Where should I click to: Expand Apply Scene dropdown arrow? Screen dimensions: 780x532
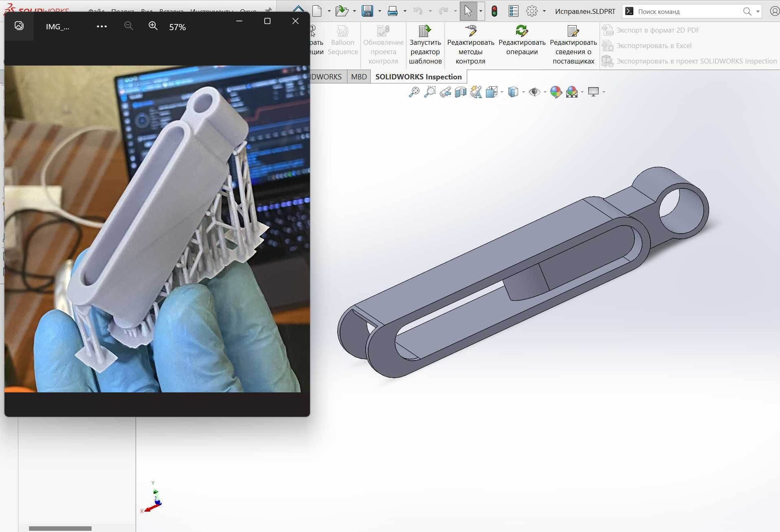[x=582, y=92]
